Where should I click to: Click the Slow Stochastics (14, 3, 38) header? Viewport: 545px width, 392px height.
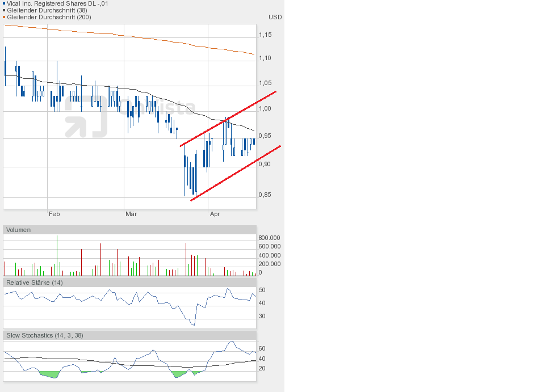pos(129,335)
